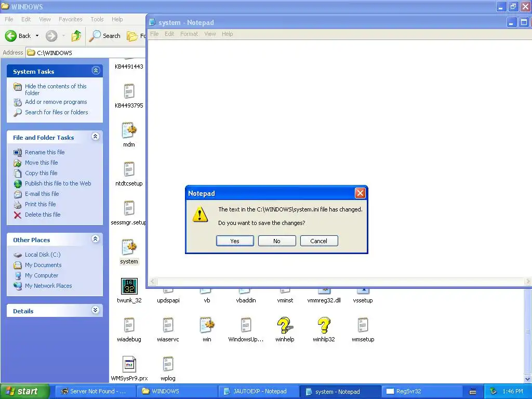Select the wmsetup file icon
Screen dimensions: 532x399
363,325
